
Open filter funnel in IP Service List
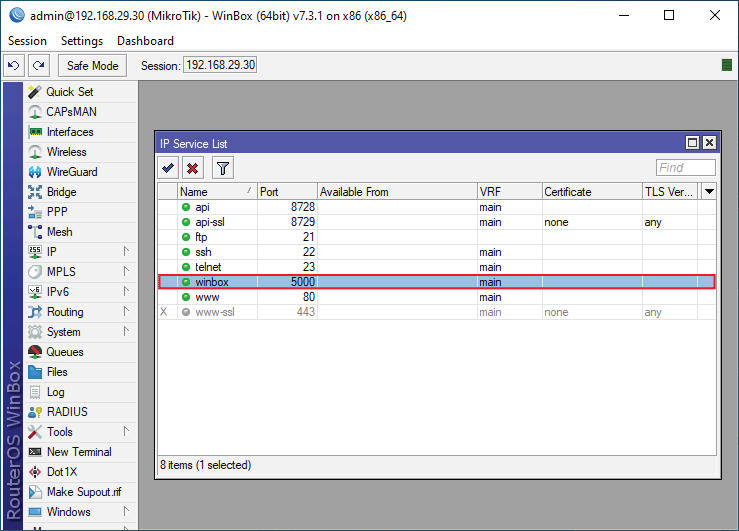(223, 168)
